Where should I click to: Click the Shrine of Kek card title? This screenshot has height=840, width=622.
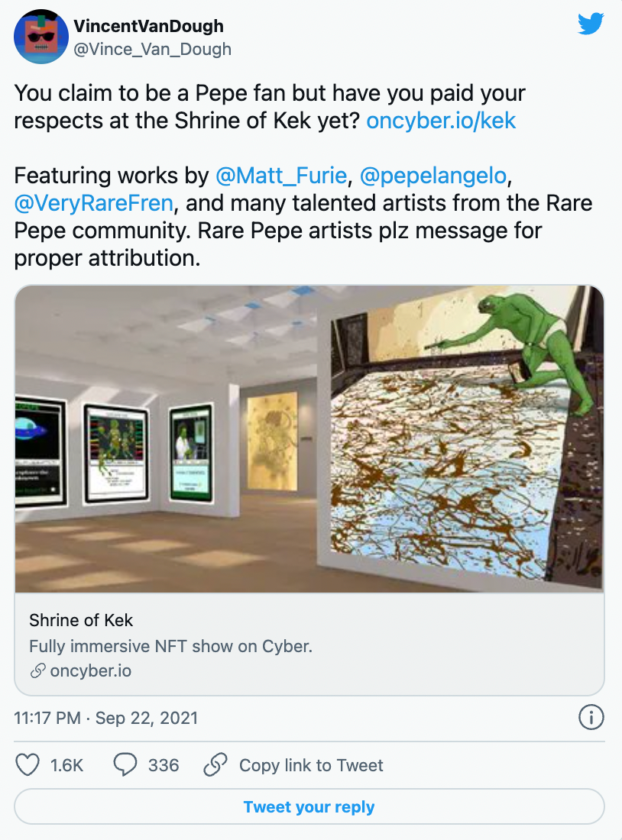click(x=81, y=620)
